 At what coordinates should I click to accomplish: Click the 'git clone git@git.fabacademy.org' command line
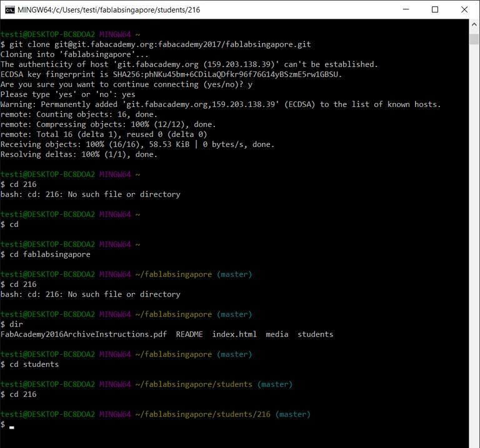pos(156,44)
